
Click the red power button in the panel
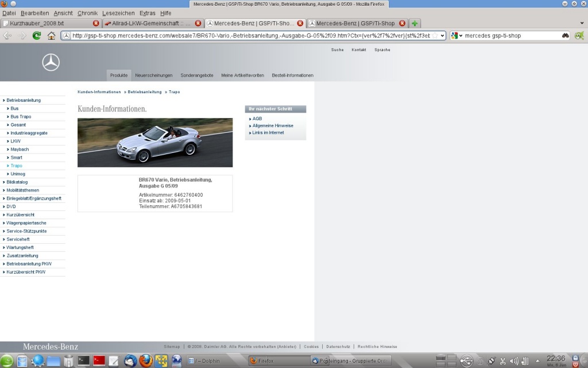pyautogui.click(x=575, y=365)
